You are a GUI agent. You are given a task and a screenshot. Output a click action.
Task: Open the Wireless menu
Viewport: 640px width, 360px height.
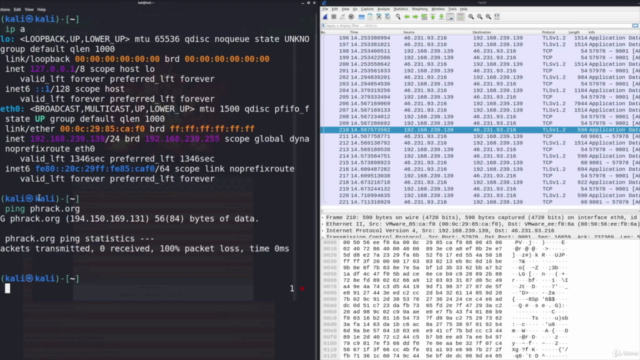click(438, 9)
